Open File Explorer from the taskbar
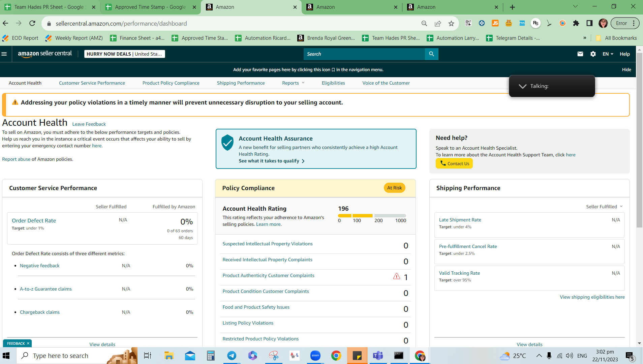Viewport: 643px width, 364px height. [169, 356]
